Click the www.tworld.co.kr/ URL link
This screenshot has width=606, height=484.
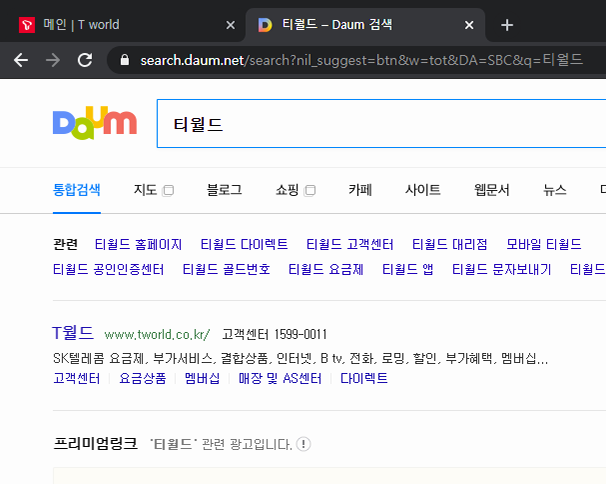157,334
